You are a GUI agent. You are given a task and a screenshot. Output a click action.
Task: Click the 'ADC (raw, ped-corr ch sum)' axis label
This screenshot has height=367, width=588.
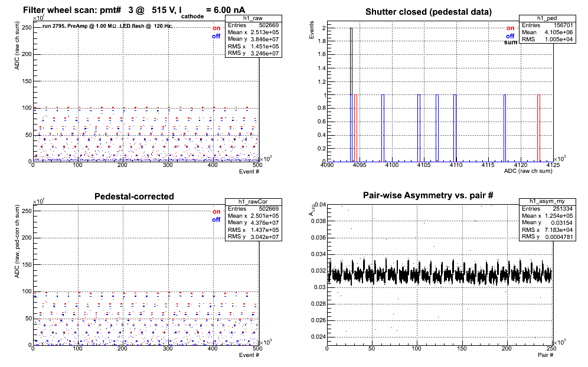point(17,241)
